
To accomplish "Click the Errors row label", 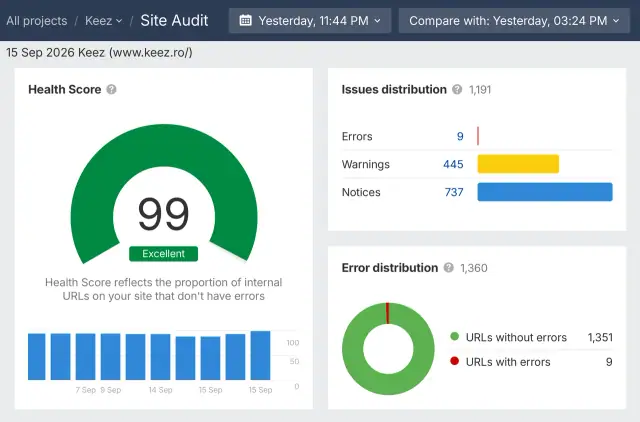I will 357,136.
